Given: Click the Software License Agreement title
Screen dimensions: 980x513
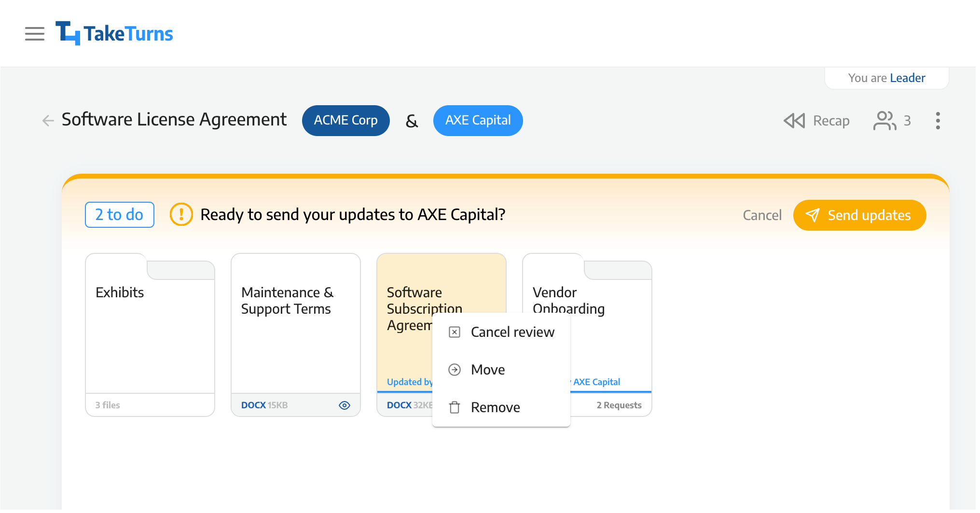Looking at the screenshot, I should click(174, 120).
